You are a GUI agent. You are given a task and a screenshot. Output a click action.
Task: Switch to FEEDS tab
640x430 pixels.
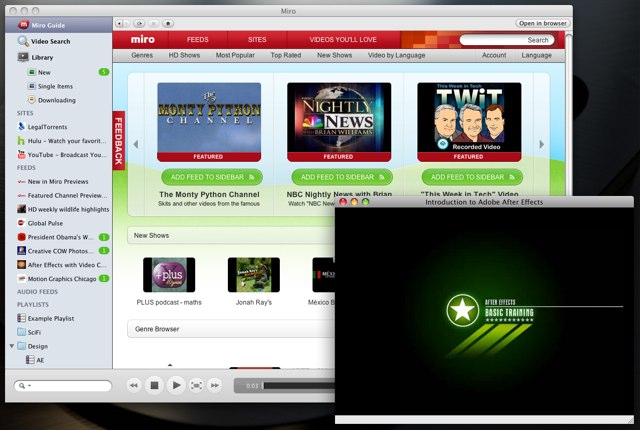(x=198, y=40)
